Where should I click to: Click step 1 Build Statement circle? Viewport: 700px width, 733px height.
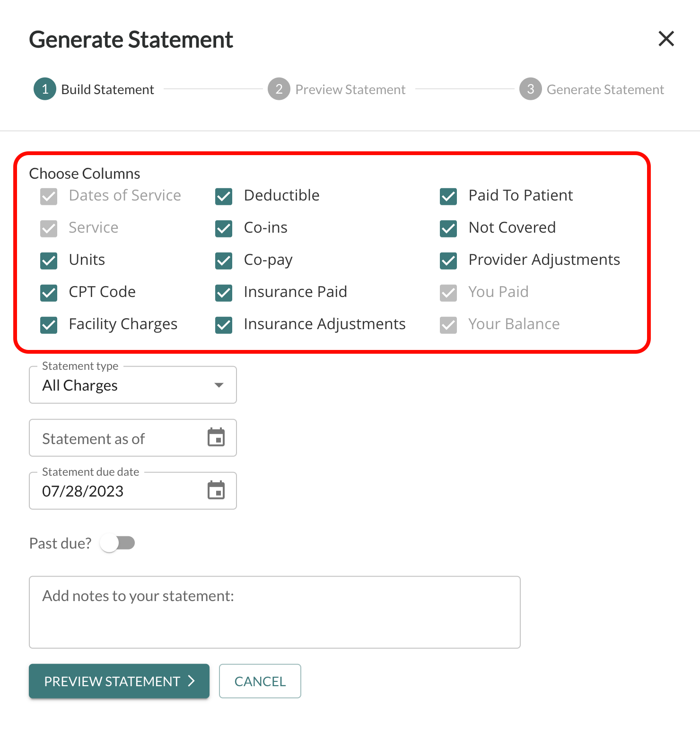pos(45,89)
